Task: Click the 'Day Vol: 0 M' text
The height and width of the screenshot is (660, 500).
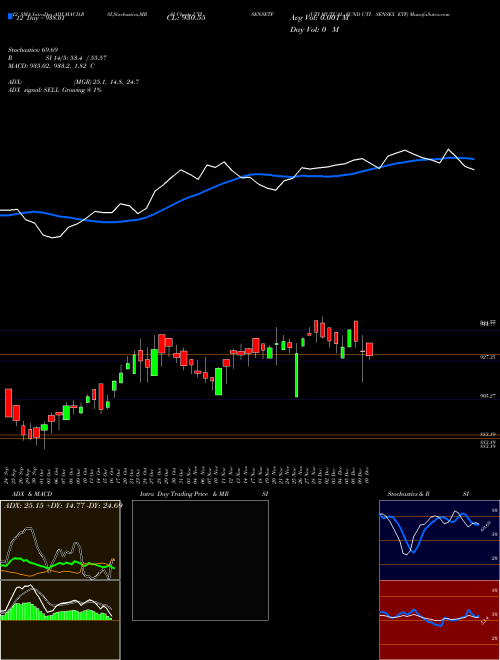Action: pos(314,30)
